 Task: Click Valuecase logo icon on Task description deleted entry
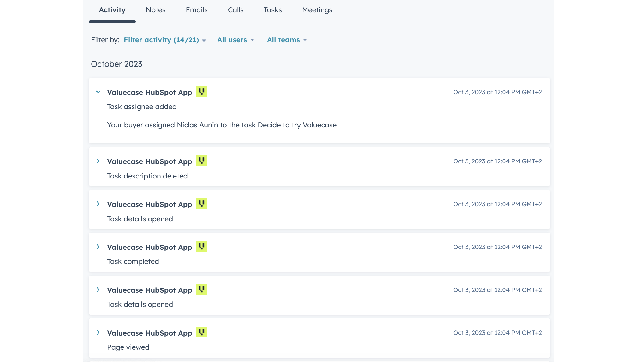(201, 161)
